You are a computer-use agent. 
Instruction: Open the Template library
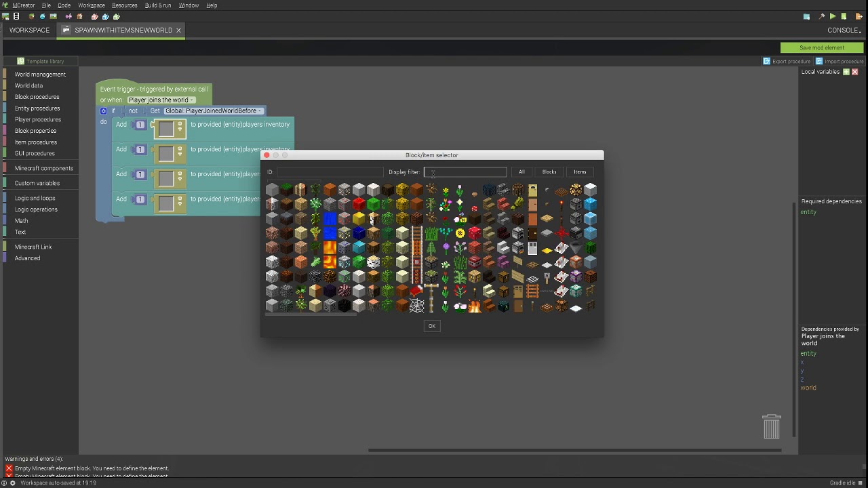pyautogui.click(x=41, y=61)
